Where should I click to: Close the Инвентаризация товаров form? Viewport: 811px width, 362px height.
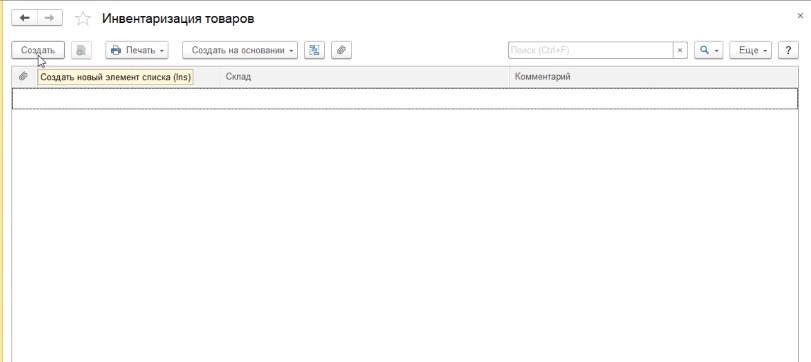800,16
